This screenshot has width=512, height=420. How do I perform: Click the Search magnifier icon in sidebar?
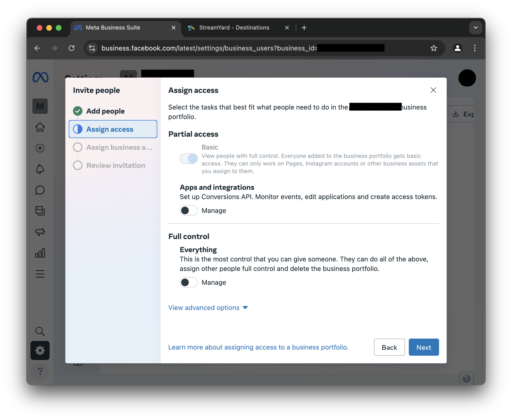coord(40,331)
